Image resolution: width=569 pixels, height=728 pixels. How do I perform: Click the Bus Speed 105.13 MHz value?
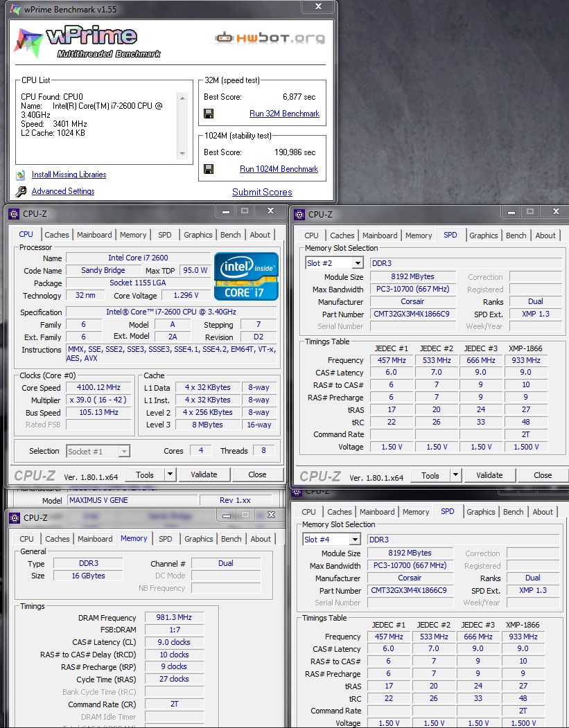pos(98,412)
